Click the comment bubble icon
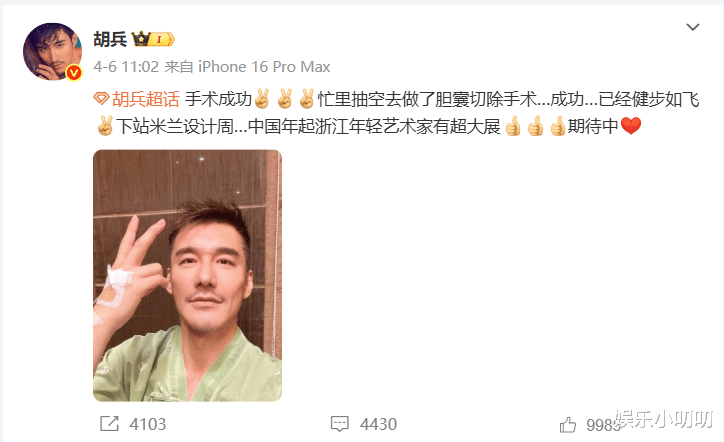The image size is (724, 442). 339,424
